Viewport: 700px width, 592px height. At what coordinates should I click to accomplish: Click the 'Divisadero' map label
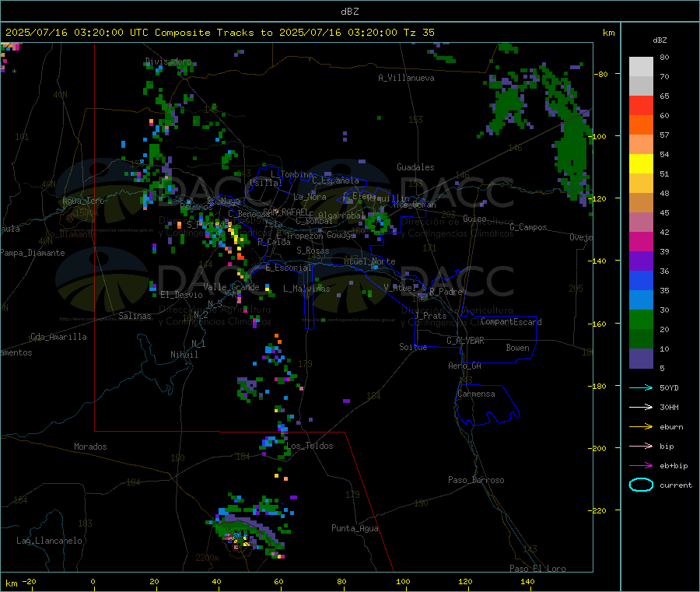pos(168,61)
